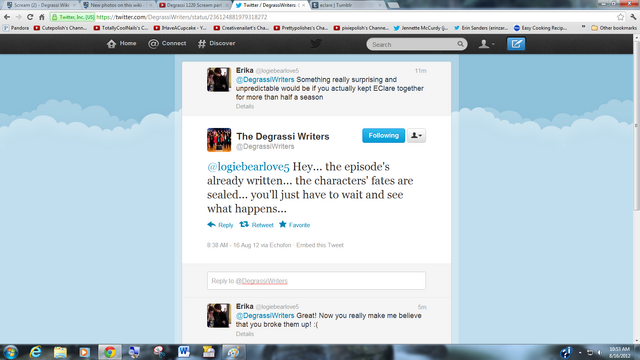This screenshot has width=640, height=360.
Task: Open Chrome wrench settings menu
Action: tap(633, 17)
